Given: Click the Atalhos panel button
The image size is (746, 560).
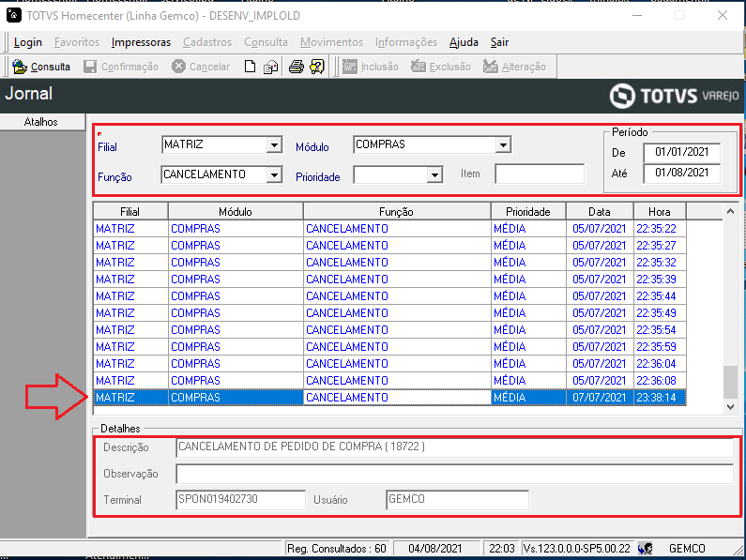Looking at the screenshot, I should point(42,122).
